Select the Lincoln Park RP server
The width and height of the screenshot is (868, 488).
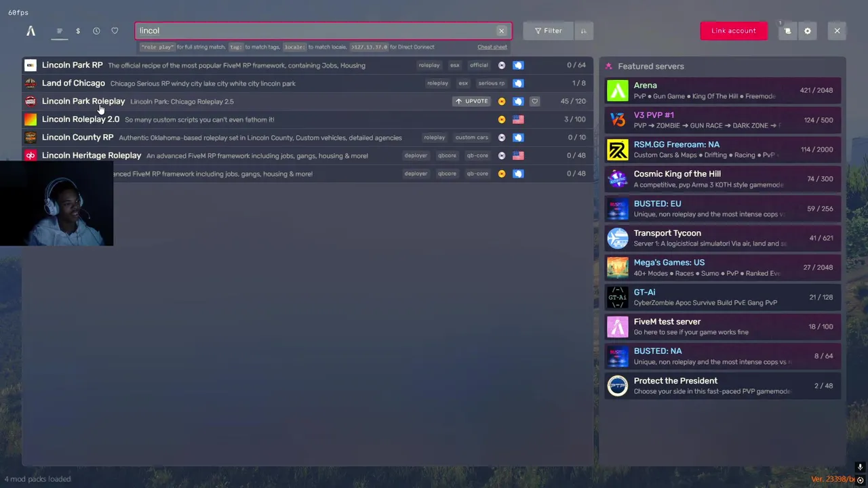coord(307,65)
